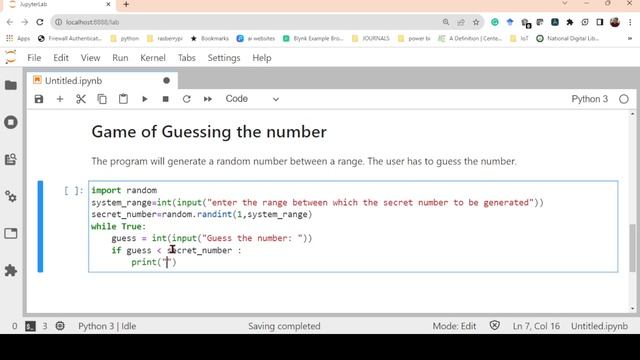
Task: Open the cell type Code dropdown
Action: (252, 99)
